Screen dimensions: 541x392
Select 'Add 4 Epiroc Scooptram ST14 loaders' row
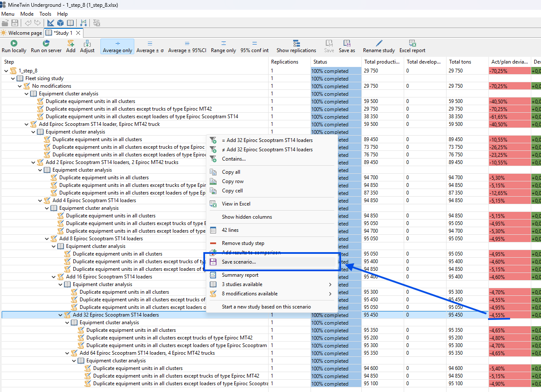point(94,200)
